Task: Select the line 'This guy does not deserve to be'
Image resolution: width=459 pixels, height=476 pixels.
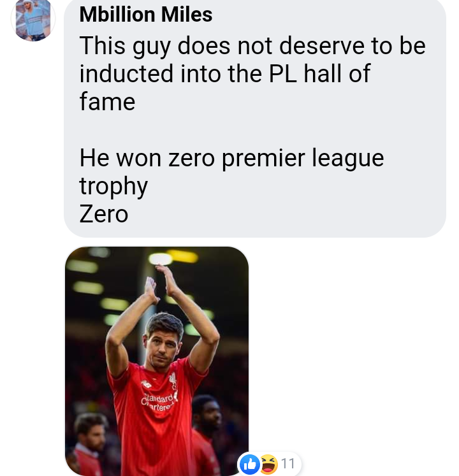Action: [x=252, y=46]
